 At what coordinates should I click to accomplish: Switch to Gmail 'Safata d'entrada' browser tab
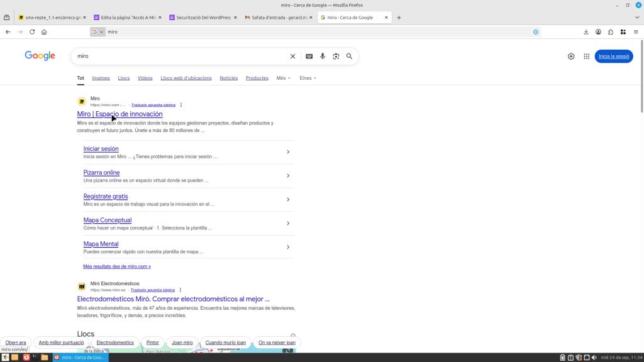(275, 18)
